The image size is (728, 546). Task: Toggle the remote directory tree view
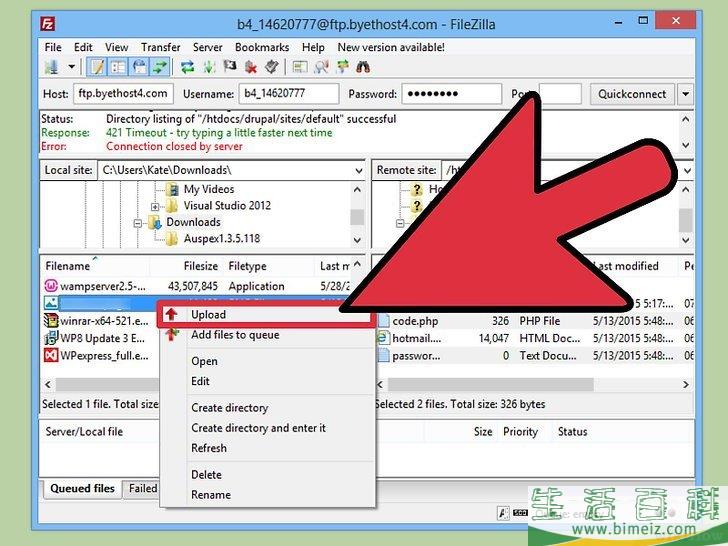tap(139, 67)
